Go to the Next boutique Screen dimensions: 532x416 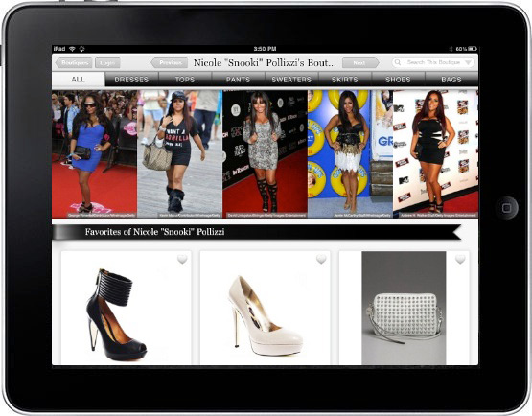[360, 62]
